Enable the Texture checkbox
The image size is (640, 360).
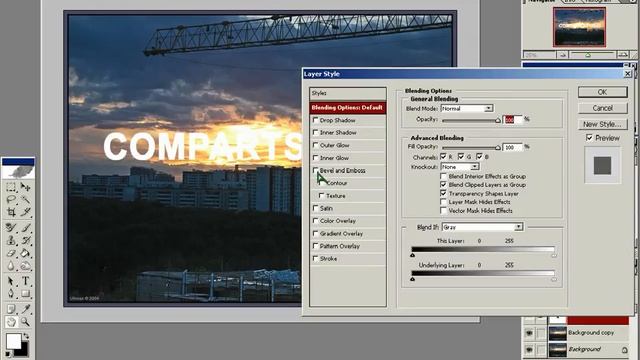coord(322,196)
